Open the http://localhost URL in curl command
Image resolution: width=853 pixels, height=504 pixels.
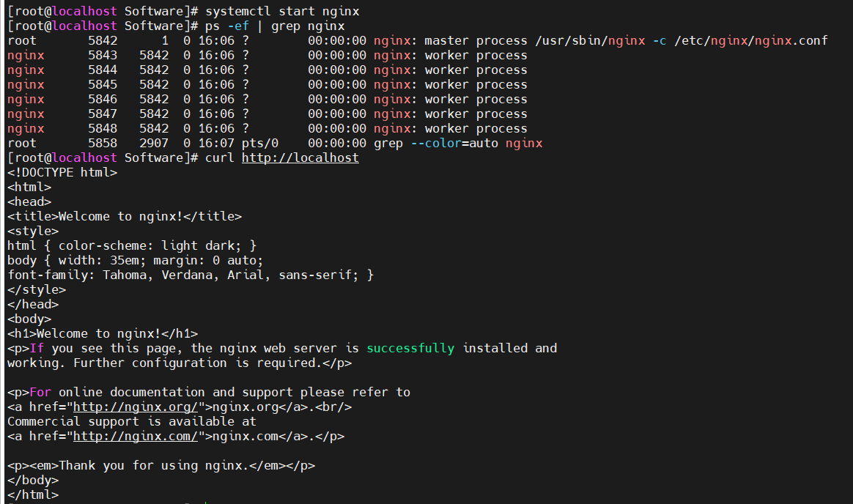(300, 157)
